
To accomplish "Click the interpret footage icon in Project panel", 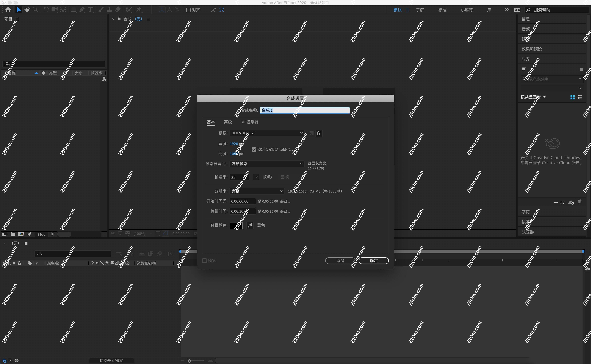I will coord(5,234).
